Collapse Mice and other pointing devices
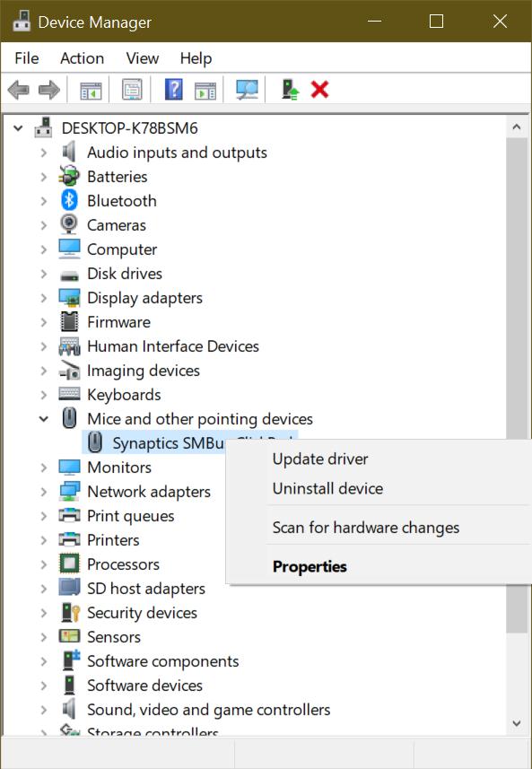The image size is (532, 769). (44, 419)
